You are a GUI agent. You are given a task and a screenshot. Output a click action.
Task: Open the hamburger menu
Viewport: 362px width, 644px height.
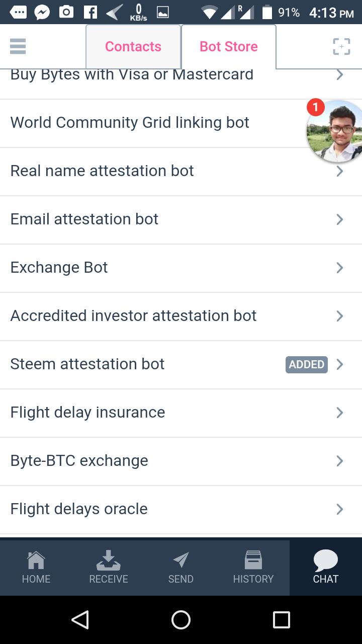click(18, 46)
